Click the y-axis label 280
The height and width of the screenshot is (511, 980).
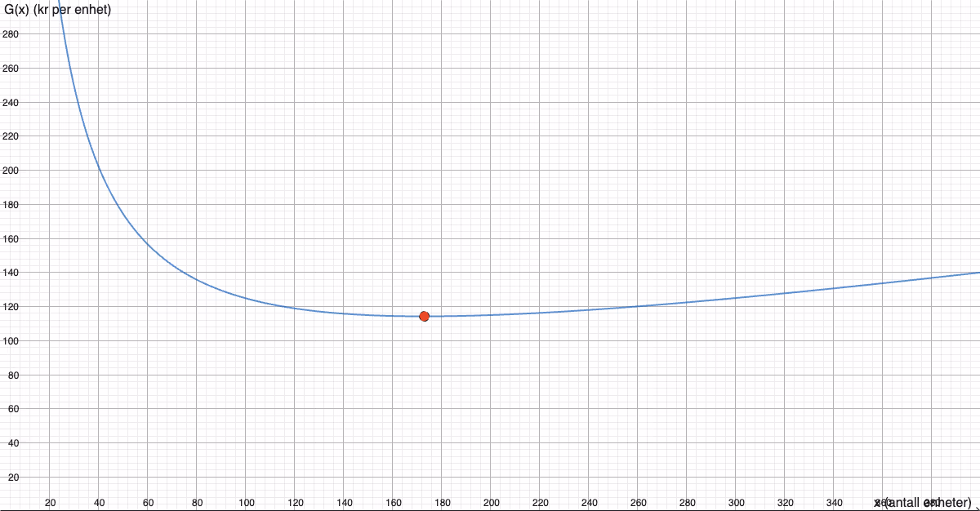[11, 34]
